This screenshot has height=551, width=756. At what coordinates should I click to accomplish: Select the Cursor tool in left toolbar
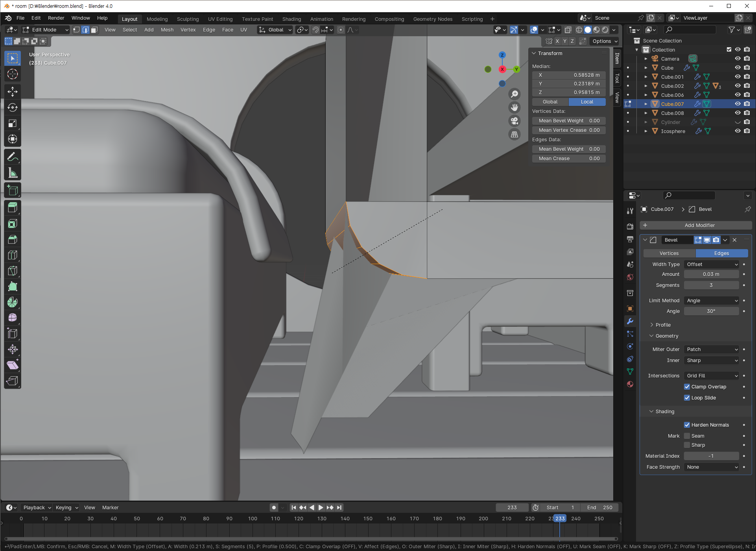tap(13, 74)
